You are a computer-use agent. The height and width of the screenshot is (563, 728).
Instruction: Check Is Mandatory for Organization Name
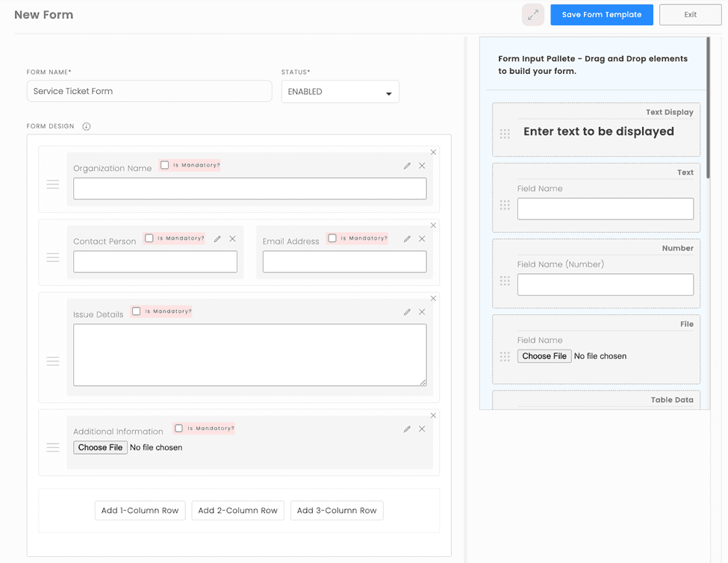pyautogui.click(x=164, y=165)
